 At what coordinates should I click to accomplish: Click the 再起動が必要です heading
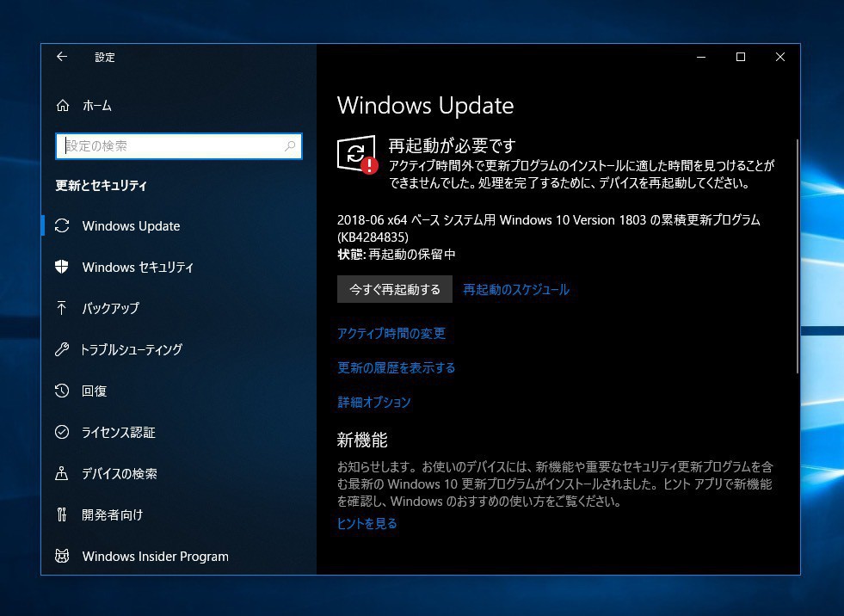click(x=453, y=145)
